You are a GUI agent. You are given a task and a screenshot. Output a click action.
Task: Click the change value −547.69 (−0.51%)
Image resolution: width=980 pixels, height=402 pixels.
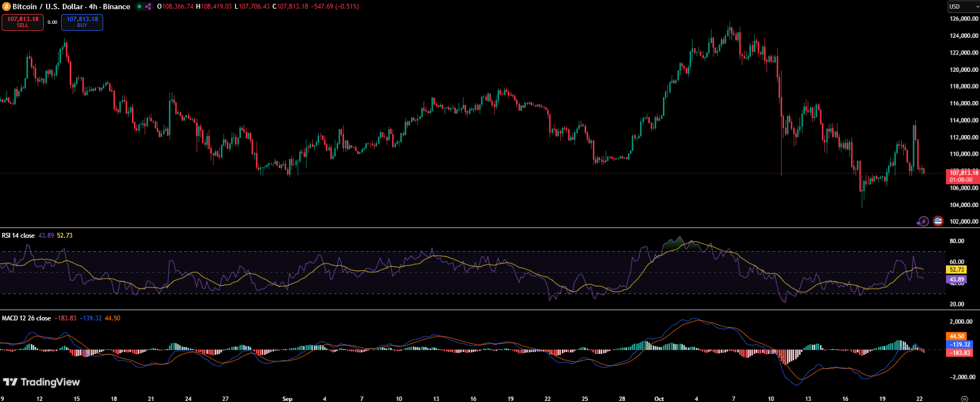[x=335, y=6]
